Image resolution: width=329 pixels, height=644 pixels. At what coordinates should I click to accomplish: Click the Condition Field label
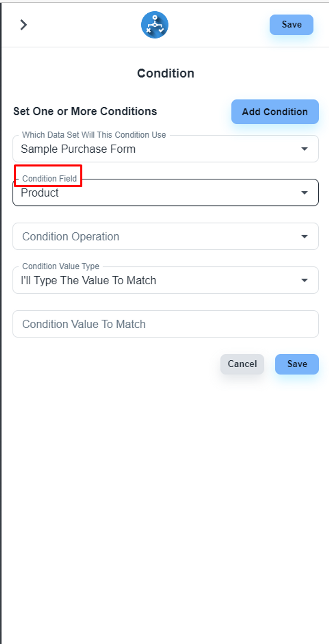tap(49, 179)
